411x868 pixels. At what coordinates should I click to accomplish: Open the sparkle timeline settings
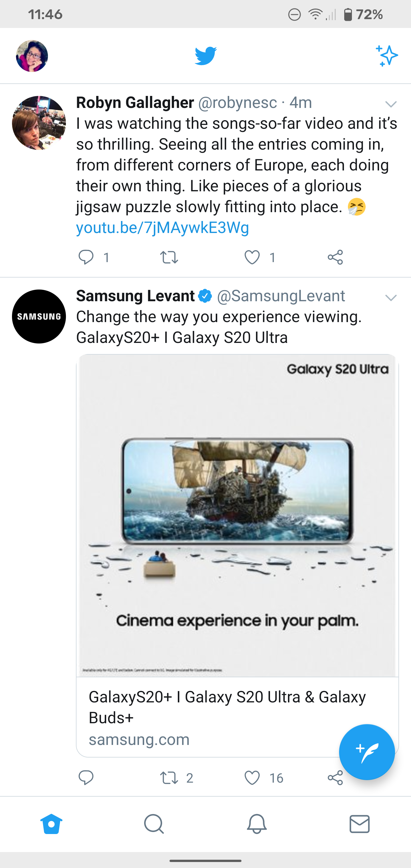387,56
